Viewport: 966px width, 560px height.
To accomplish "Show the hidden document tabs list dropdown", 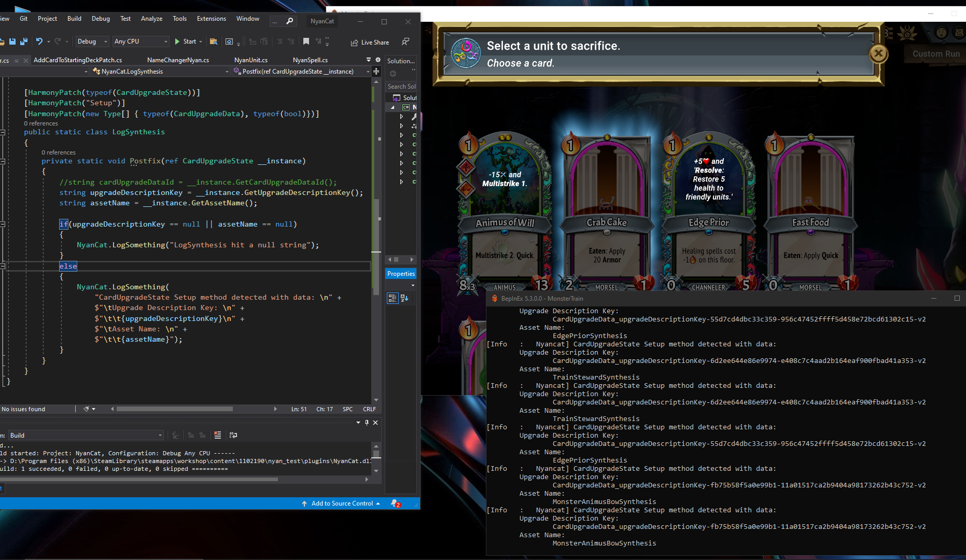I will (x=369, y=60).
